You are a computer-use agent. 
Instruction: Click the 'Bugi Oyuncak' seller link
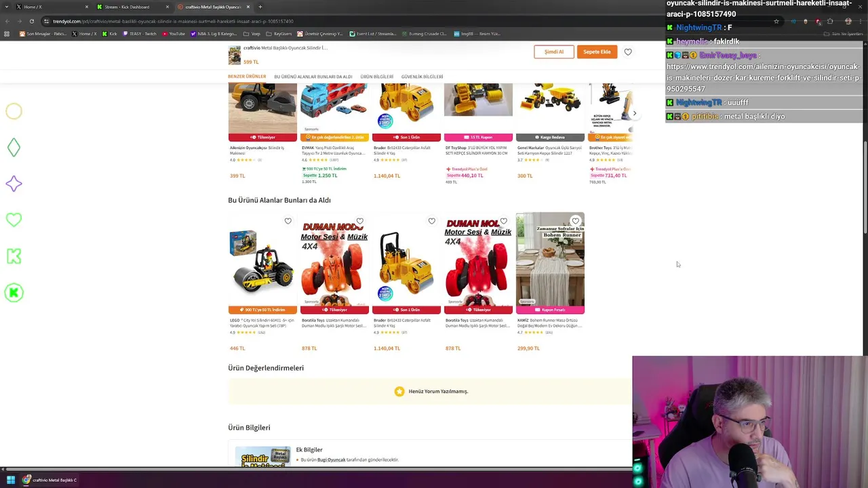(332, 460)
